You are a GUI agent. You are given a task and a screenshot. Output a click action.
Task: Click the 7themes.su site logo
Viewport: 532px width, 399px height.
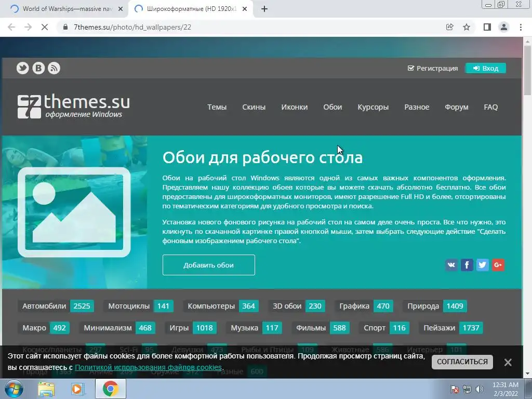coord(74,107)
